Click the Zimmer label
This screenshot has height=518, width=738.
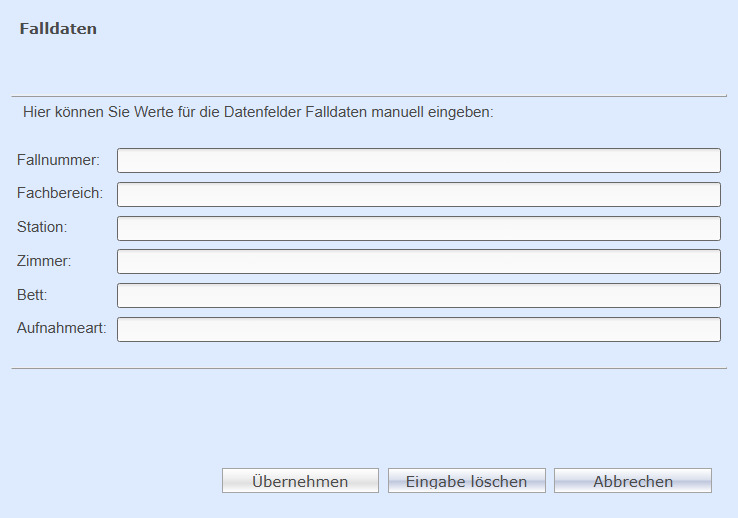coord(44,261)
